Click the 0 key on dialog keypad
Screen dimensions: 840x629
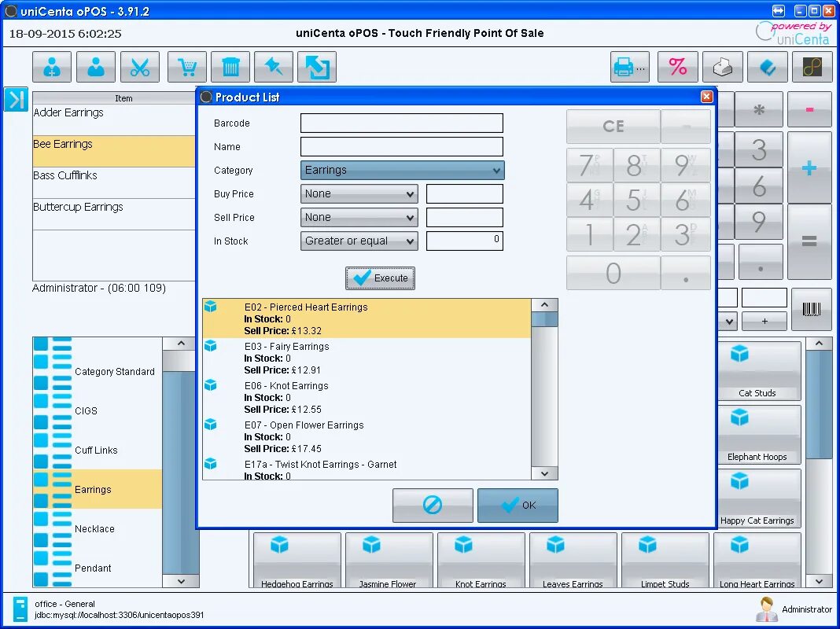[x=613, y=273]
